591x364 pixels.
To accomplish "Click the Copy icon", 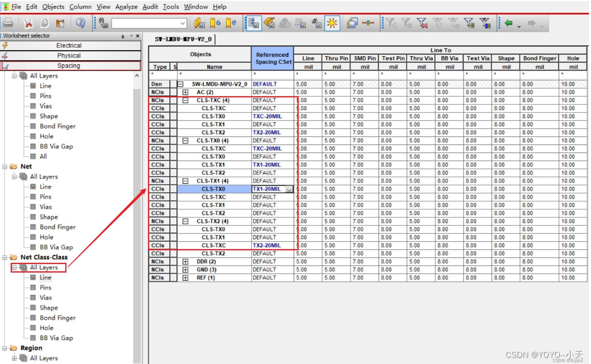I will pyautogui.click(x=44, y=23).
